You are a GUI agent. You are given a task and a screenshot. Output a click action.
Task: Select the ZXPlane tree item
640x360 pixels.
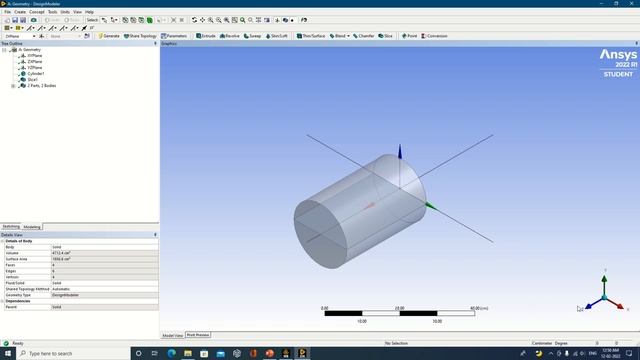click(x=34, y=62)
